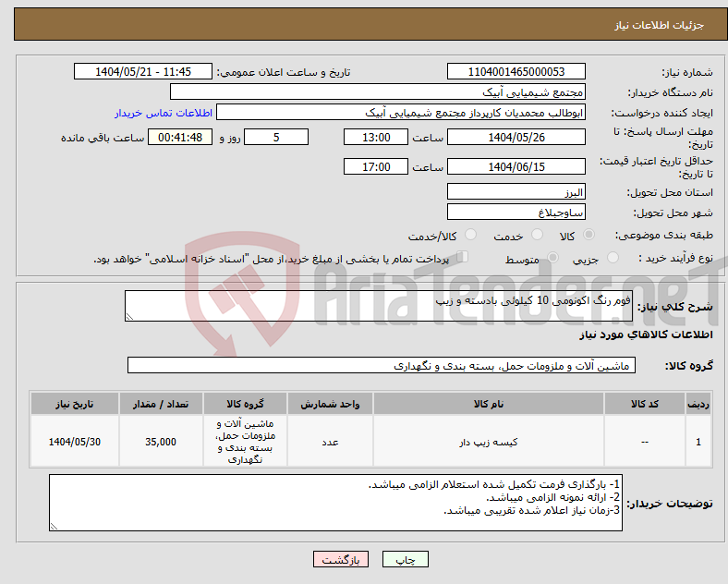Click the need date cell 1404/05/30
This screenshot has width=728, height=584.
point(75,442)
